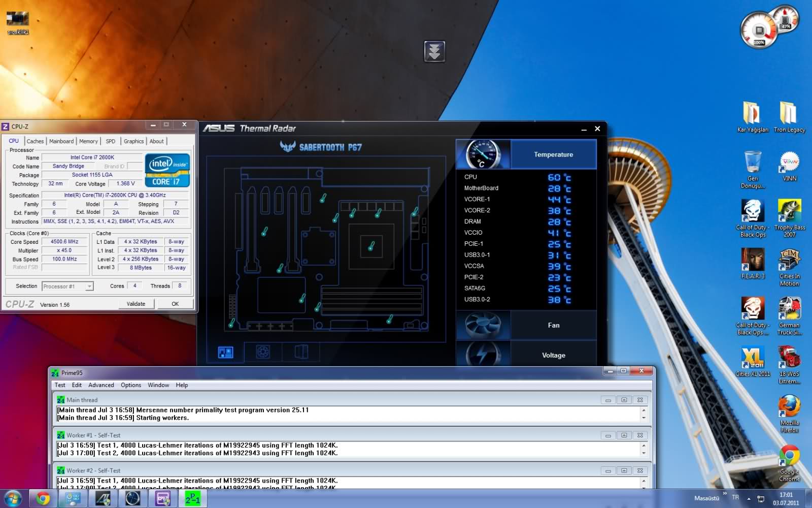Viewport: 812px width, 508px height.
Task: Switch to the About tab in CPU-Z
Action: [x=157, y=141]
